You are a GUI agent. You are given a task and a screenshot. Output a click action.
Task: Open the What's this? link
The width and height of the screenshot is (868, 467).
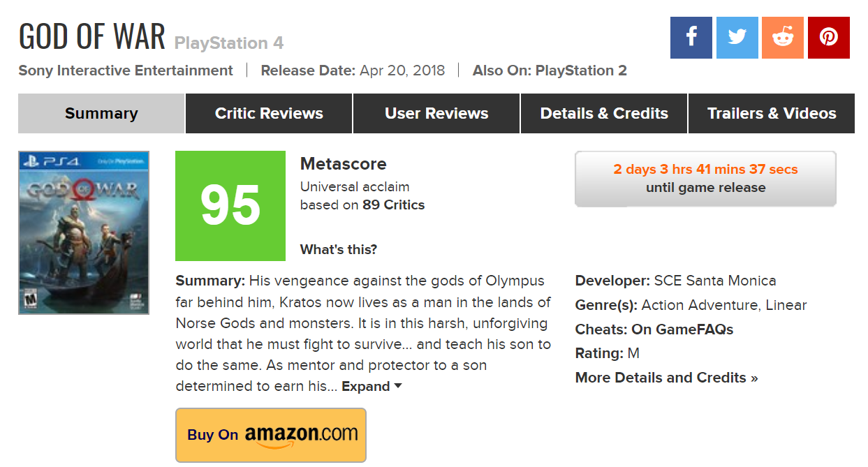tap(339, 250)
